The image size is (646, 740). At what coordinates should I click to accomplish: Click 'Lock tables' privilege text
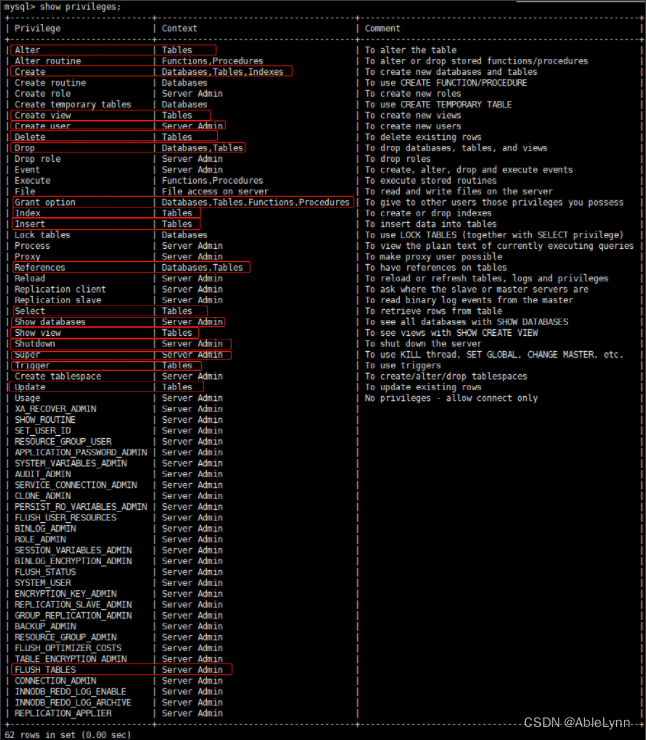point(42,235)
